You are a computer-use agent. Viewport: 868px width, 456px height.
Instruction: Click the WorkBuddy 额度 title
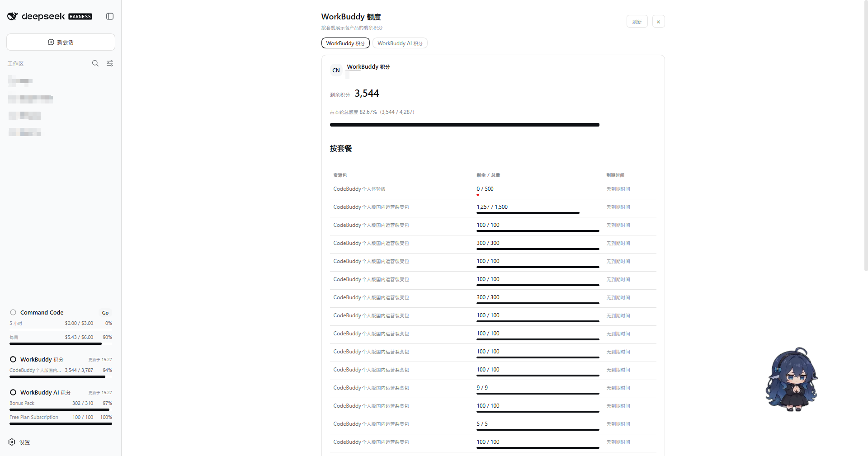tap(351, 17)
